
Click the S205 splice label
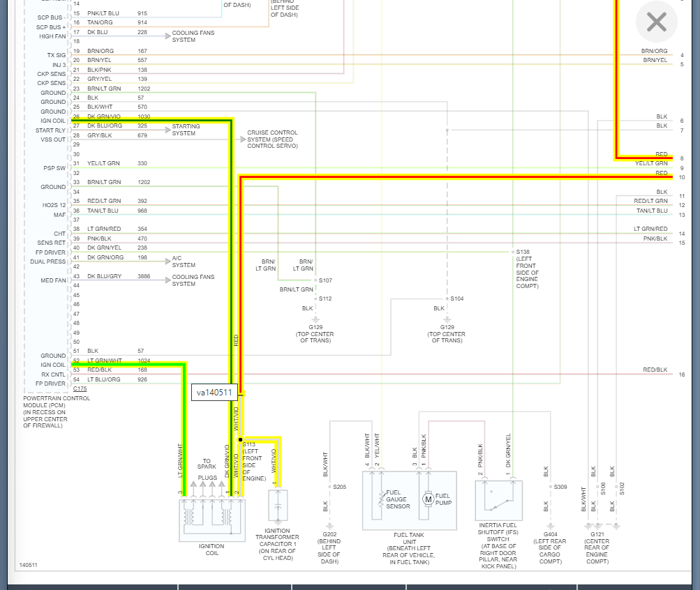coord(339,487)
